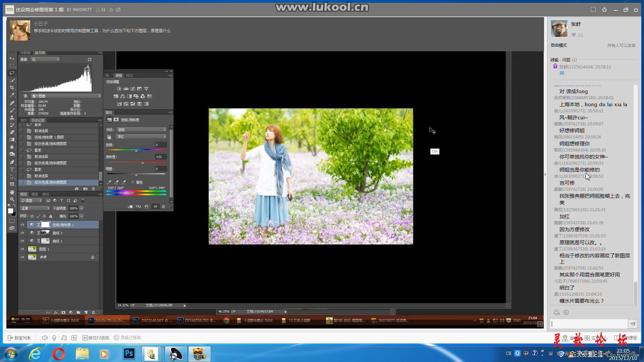This screenshot has height=362, width=644.
Task: Select the 色相/饱和度 1 图层 history state
Action: coord(59,137)
